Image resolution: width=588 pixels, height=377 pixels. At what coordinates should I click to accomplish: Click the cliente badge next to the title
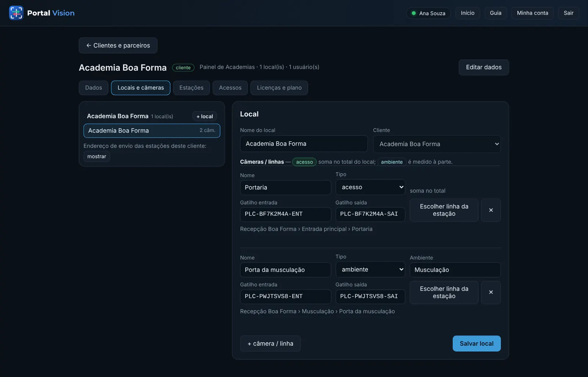[x=183, y=68]
